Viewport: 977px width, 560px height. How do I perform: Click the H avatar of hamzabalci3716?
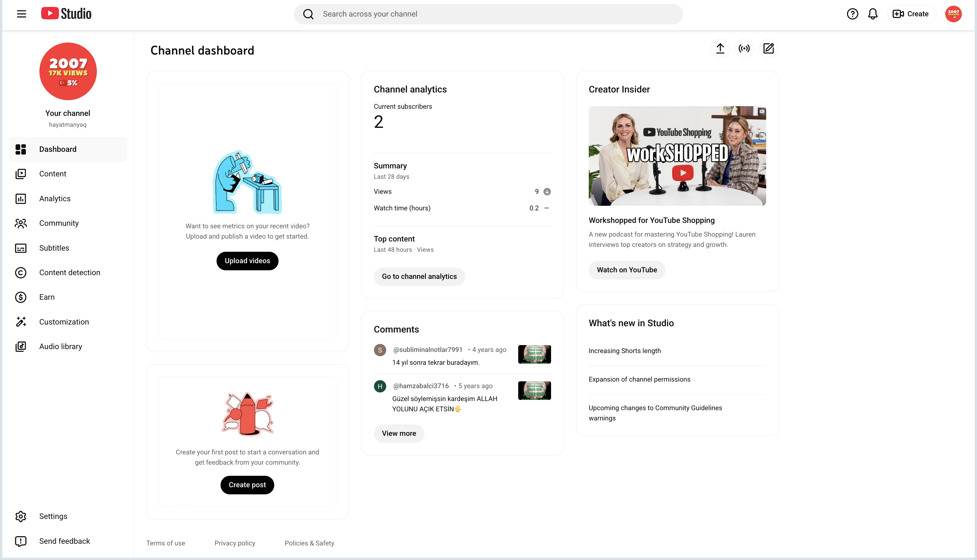point(380,386)
